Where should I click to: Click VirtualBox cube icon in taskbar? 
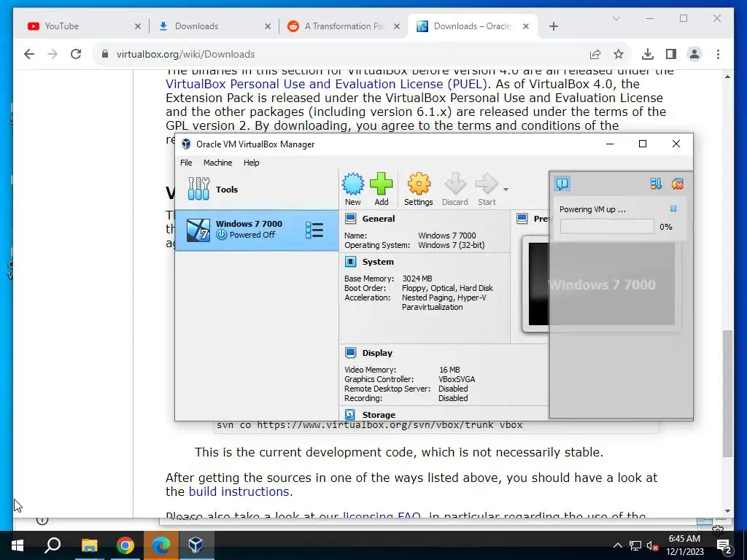coord(196,545)
